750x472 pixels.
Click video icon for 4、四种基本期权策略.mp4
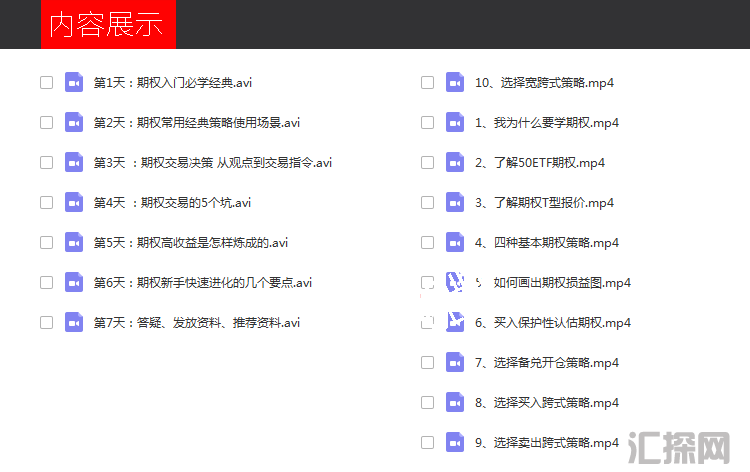point(455,242)
